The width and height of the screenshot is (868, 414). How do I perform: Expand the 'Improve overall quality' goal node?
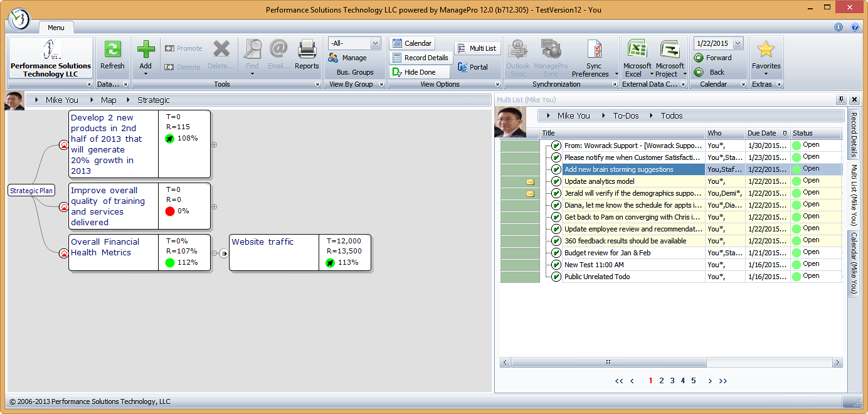pyautogui.click(x=214, y=206)
